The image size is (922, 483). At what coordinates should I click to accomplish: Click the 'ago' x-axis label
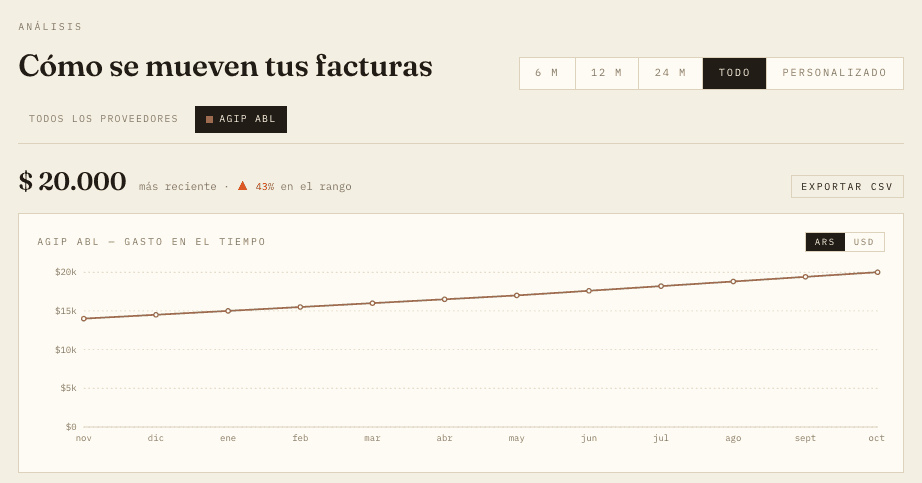click(x=733, y=438)
